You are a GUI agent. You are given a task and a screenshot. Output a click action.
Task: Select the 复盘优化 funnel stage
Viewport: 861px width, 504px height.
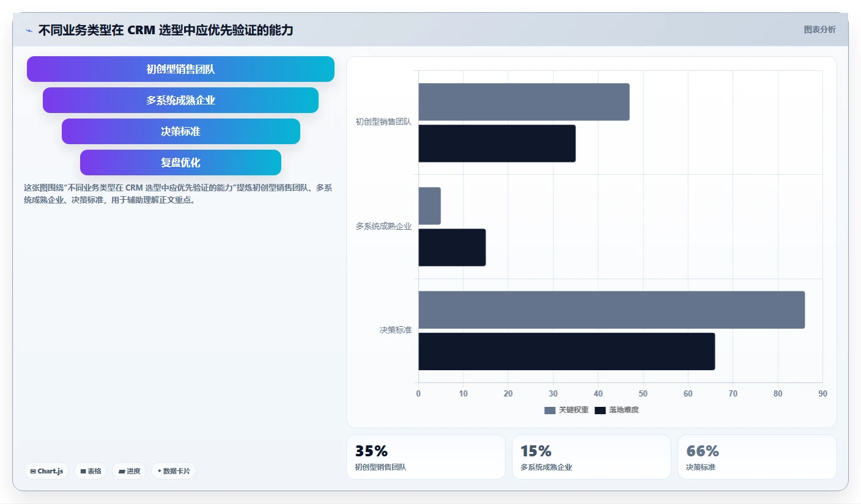pyautogui.click(x=180, y=163)
